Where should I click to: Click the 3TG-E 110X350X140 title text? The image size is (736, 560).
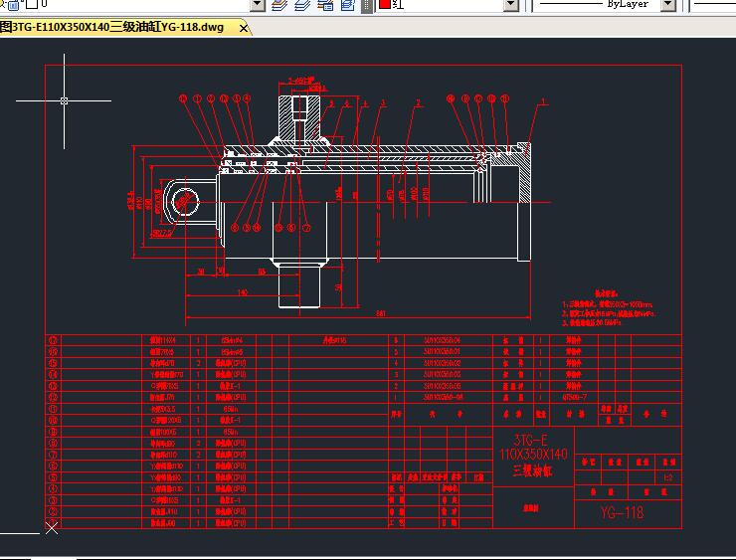point(532,455)
